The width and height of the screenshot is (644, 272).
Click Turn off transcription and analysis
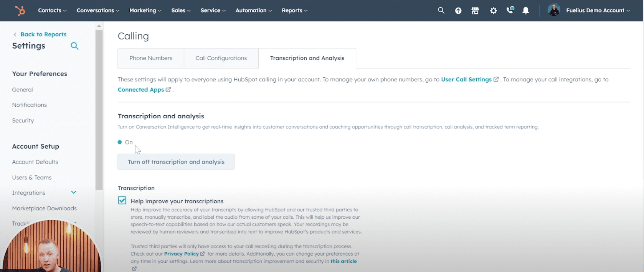pyautogui.click(x=176, y=162)
